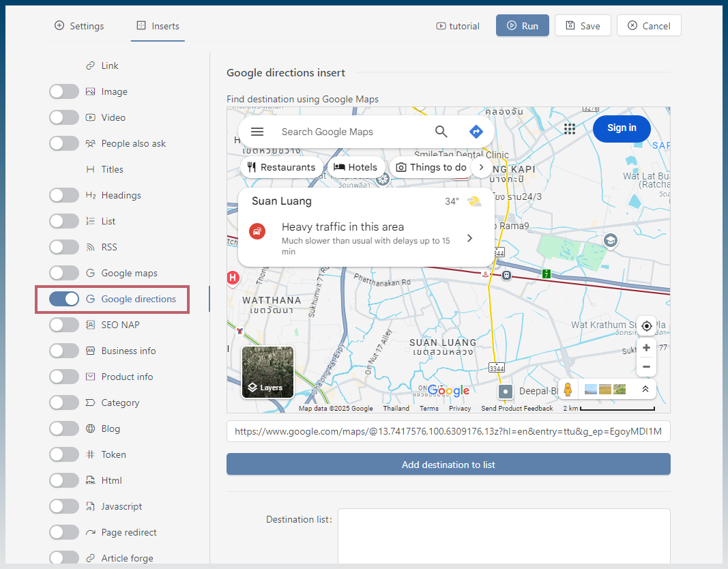Viewport: 728px width, 569px height.
Task: Click the Html file icon
Action: (x=91, y=480)
